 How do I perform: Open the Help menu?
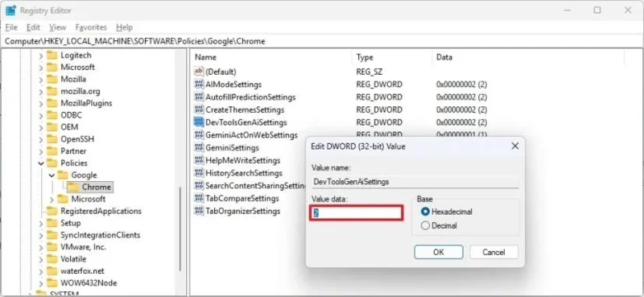tap(124, 27)
